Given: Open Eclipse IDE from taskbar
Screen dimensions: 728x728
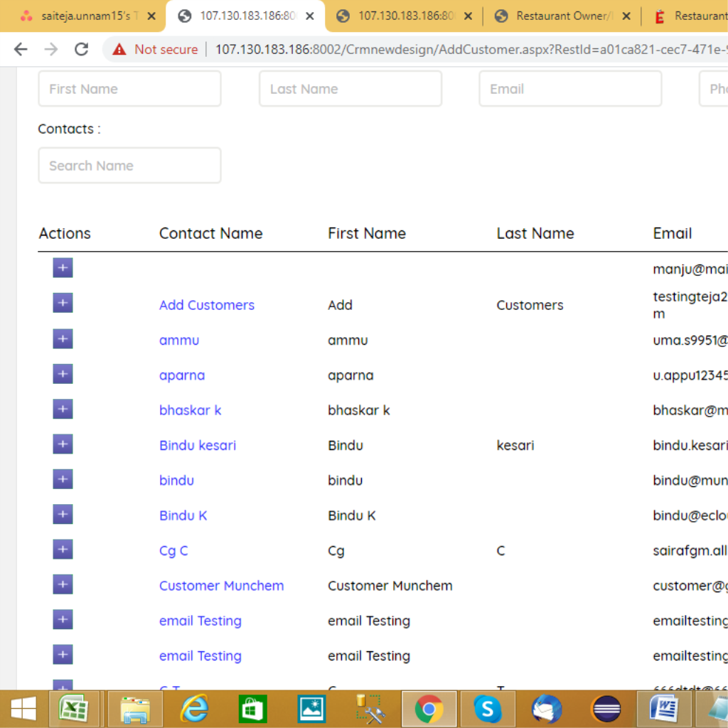Looking at the screenshot, I should coord(606,709).
